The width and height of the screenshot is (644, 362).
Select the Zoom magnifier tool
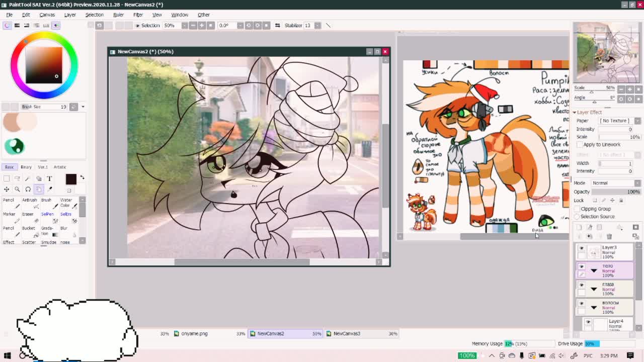tap(17, 189)
